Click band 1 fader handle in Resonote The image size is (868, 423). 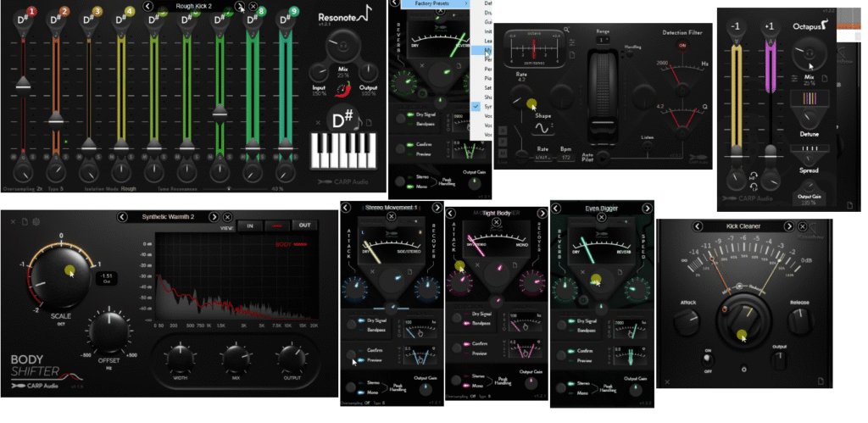point(23,82)
